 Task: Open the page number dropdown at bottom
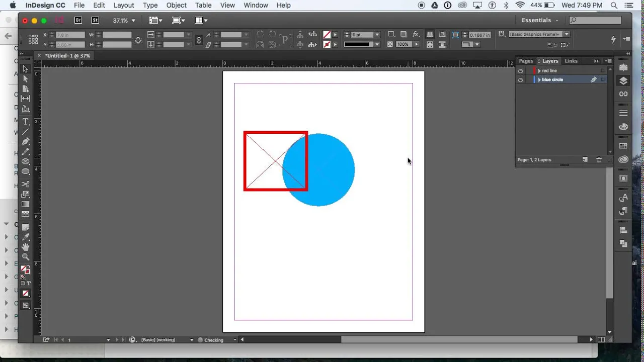[x=108, y=340]
